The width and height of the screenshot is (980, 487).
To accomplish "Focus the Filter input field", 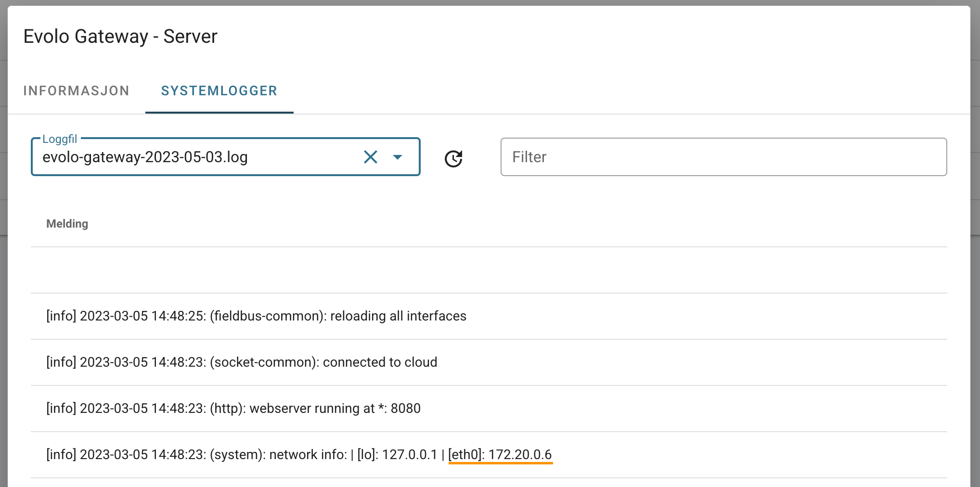I will click(x=723, y=157).
